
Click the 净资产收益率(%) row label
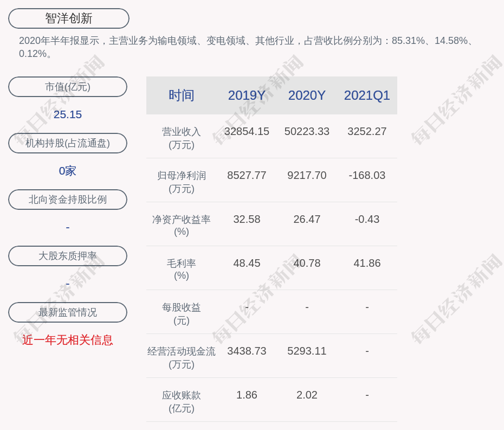(x=182, y=226)
